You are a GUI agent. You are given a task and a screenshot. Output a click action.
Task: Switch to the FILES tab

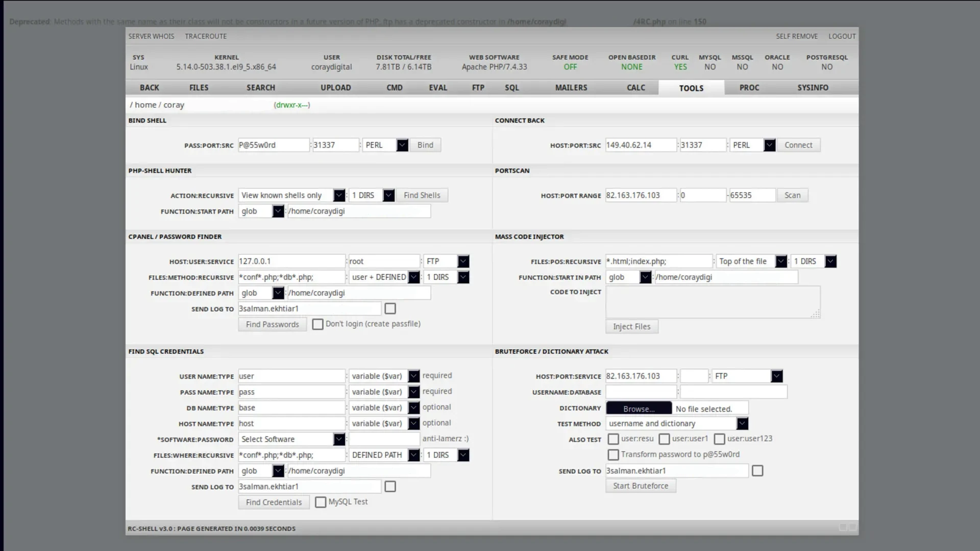pyautogui.click(x=199, y=88)
